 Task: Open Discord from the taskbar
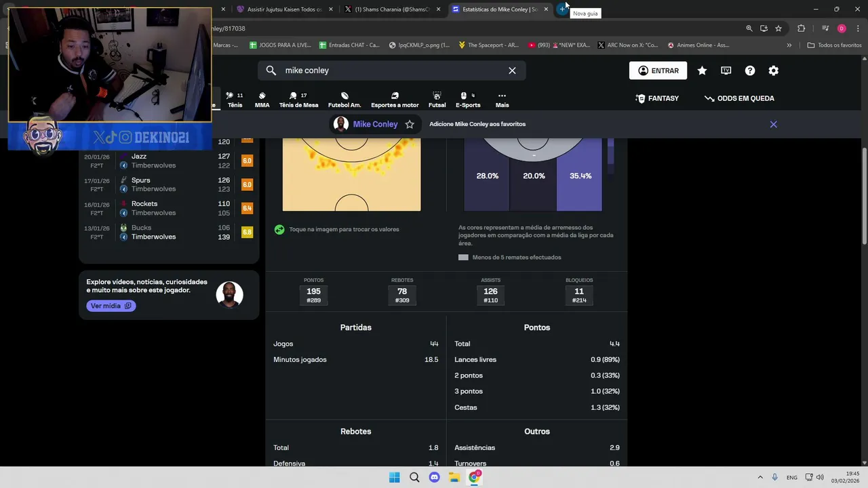coord(435,477)
